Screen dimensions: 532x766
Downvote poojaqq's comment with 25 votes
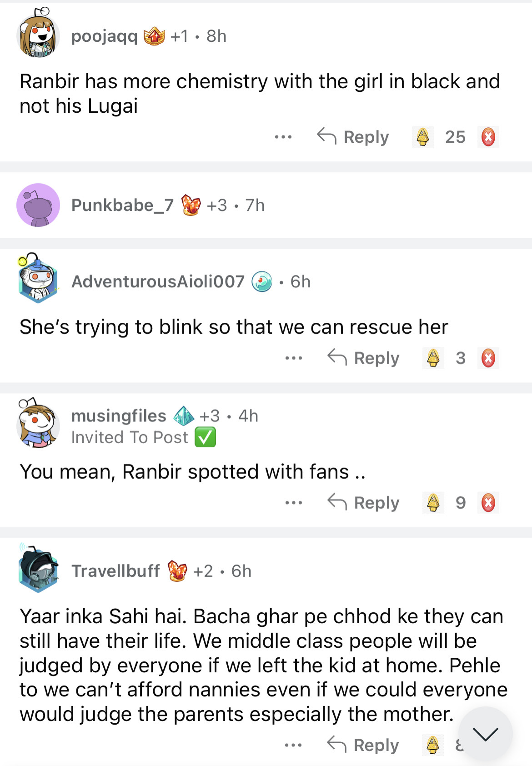tap(488, 137)
